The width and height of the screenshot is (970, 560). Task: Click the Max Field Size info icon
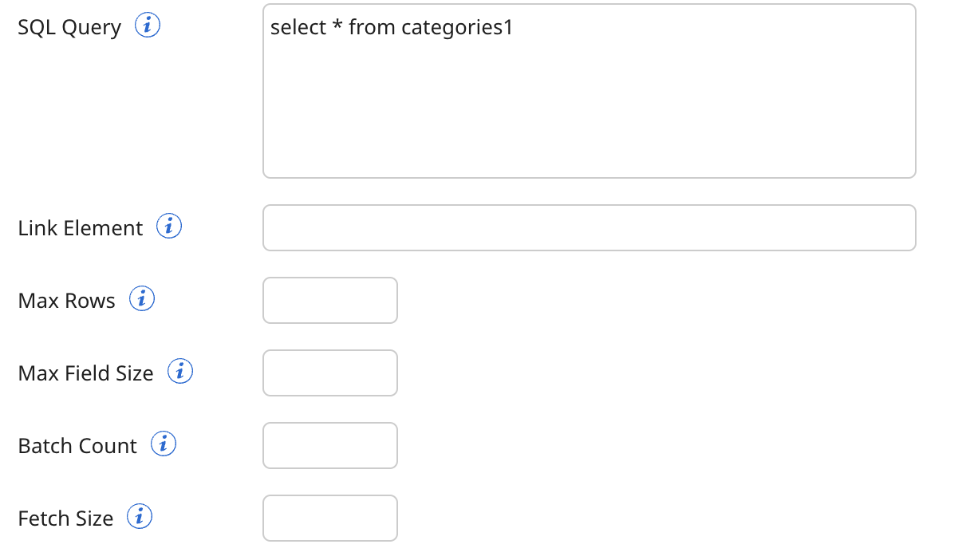[x=180, y=371]
